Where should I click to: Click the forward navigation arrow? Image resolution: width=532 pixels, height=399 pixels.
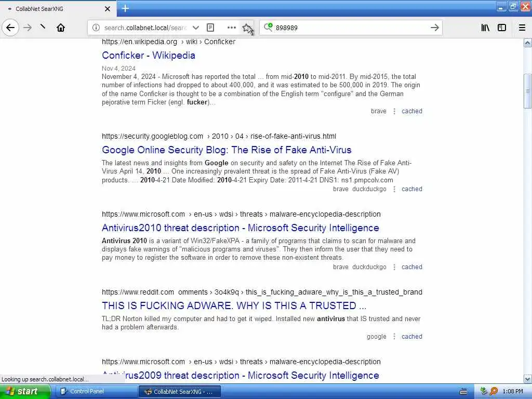28,28
